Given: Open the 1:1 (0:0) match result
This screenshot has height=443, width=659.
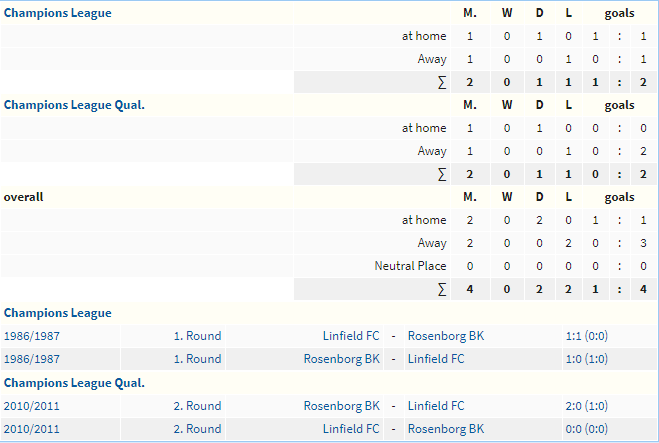Looking at the screenshot, I should pos(587,336).
